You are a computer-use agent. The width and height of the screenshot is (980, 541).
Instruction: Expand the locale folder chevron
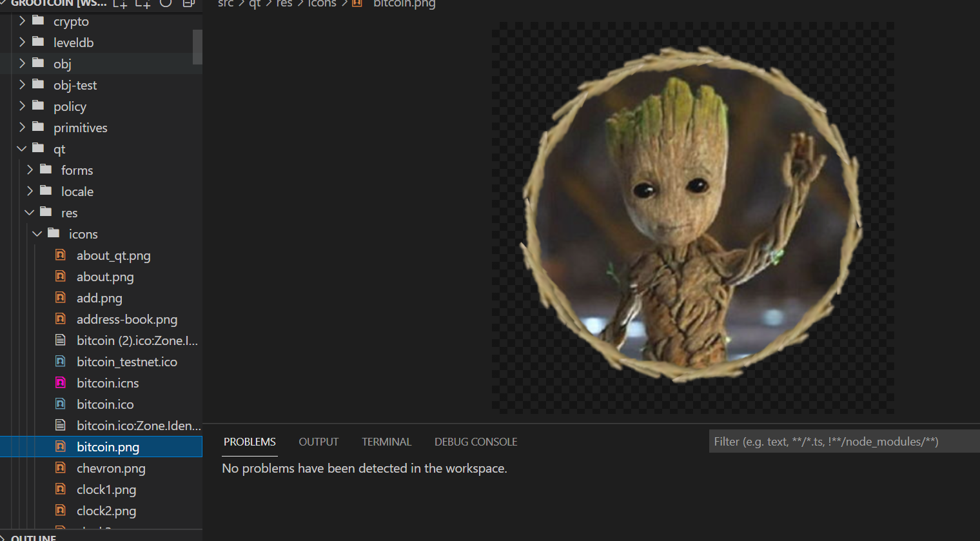30,191
